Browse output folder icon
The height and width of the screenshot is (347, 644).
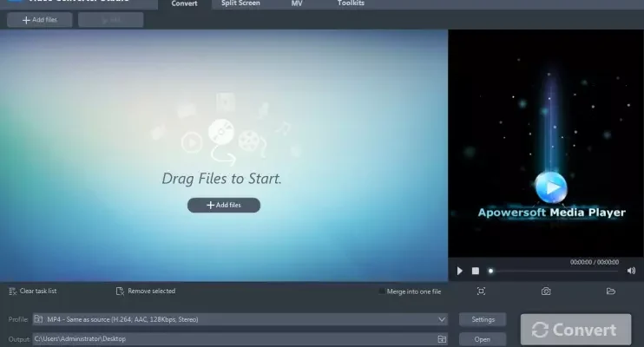442,339
